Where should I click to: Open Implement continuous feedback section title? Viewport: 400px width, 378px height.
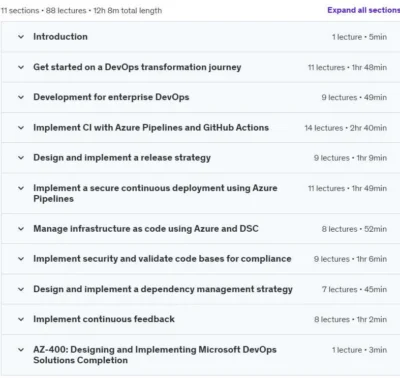[104, 319]
